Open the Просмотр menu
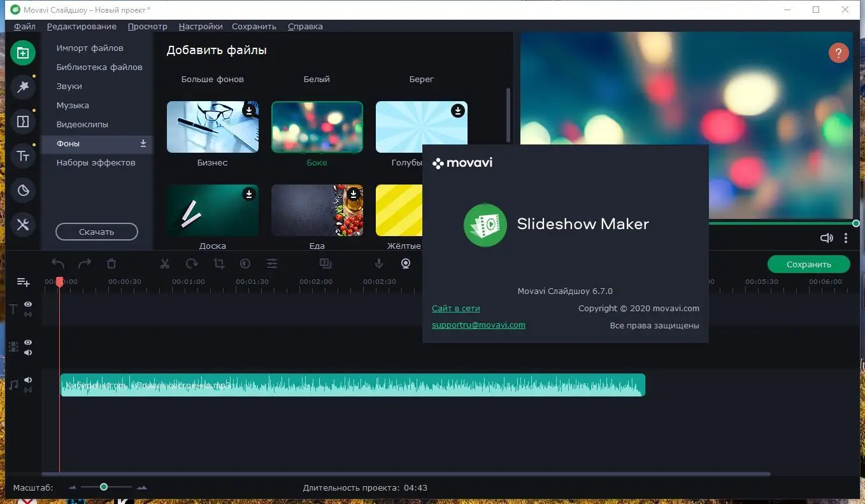The width and height of the screenshot is (865, 504). (x=147, y=26)
